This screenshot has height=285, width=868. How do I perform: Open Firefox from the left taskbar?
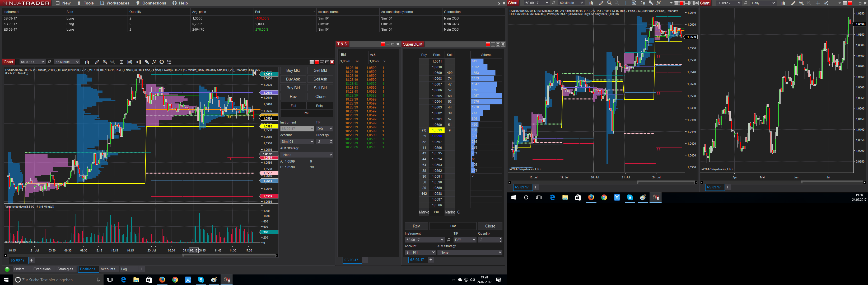(162, 280)
